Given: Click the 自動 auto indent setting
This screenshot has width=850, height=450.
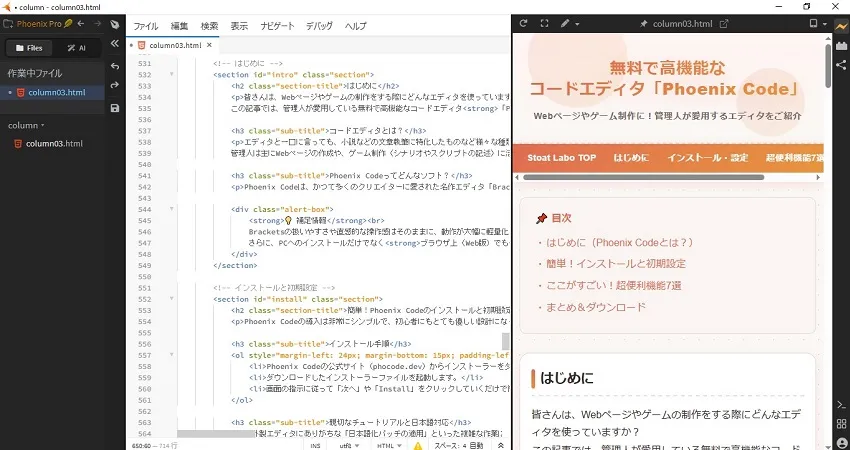Looking at the screenshot, I should (x=476, y=446).
